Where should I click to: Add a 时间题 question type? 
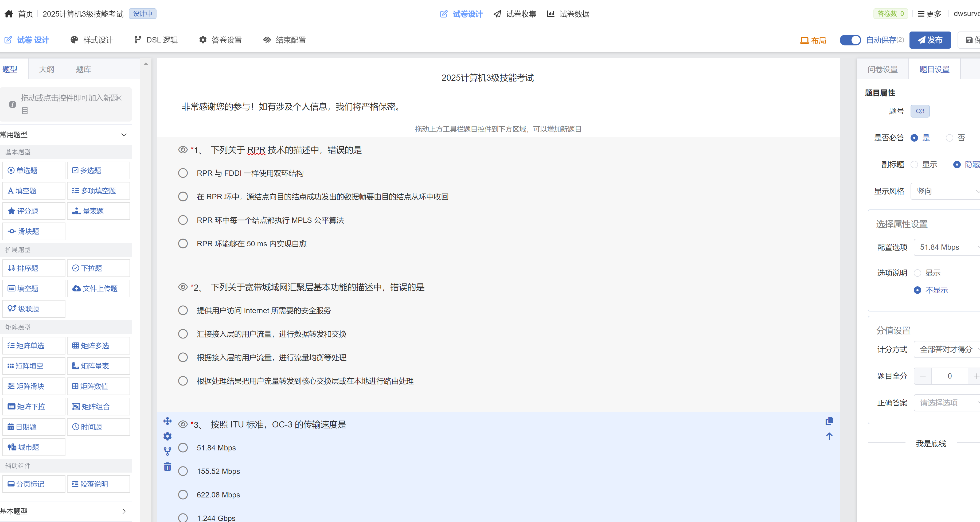[x=99, y=427]
